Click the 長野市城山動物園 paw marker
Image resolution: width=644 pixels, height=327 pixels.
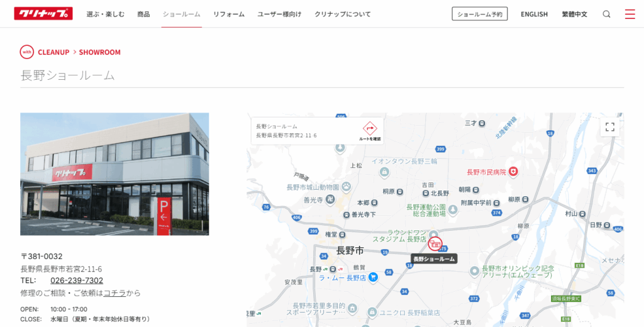pyautogui.click(x=347, y=187)
